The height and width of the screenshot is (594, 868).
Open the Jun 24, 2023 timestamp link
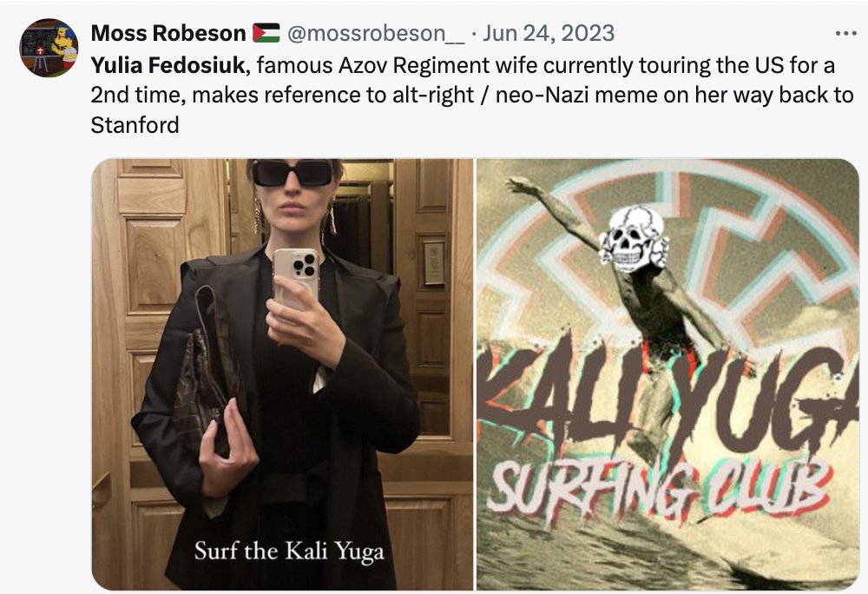tap(548, 33)
